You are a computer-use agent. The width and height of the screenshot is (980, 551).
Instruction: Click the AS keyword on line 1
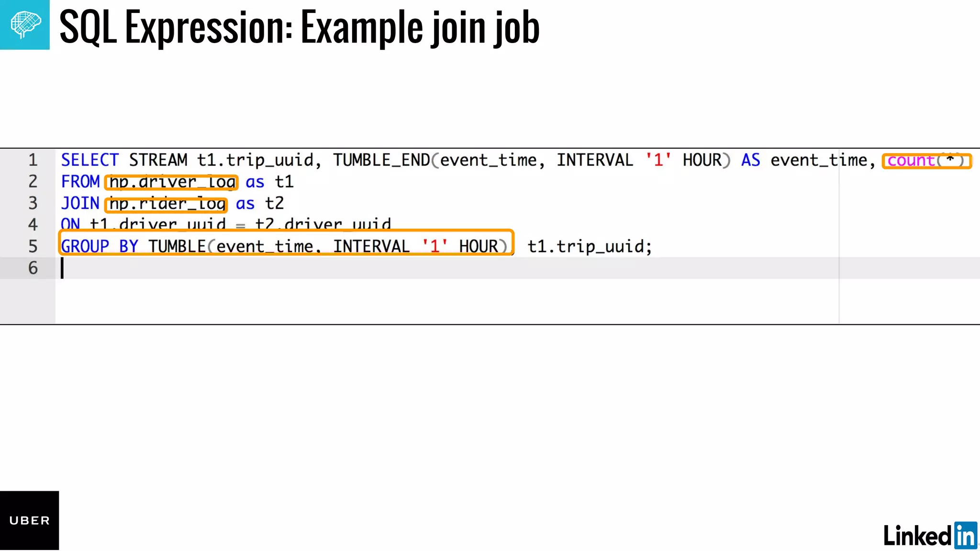(x=750, y=160)
